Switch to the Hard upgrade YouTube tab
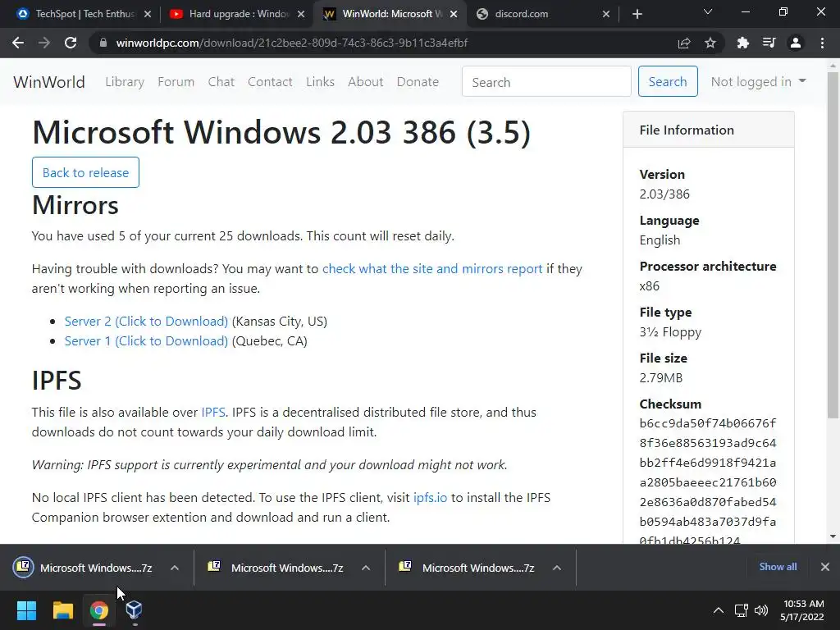Image resolution: width=840 pixels, height=630 pixels. click(237, 14)
